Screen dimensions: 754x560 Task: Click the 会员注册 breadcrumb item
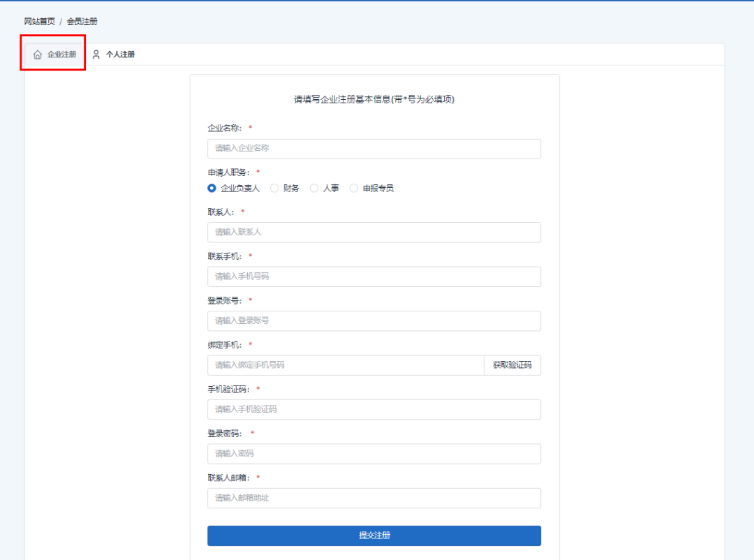click(x=82, y=22)
